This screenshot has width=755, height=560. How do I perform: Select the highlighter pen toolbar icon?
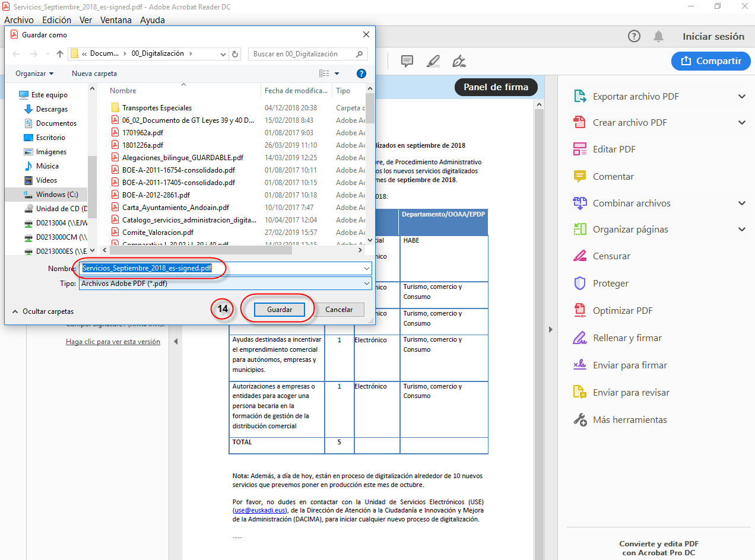click(x=433, y=61)
